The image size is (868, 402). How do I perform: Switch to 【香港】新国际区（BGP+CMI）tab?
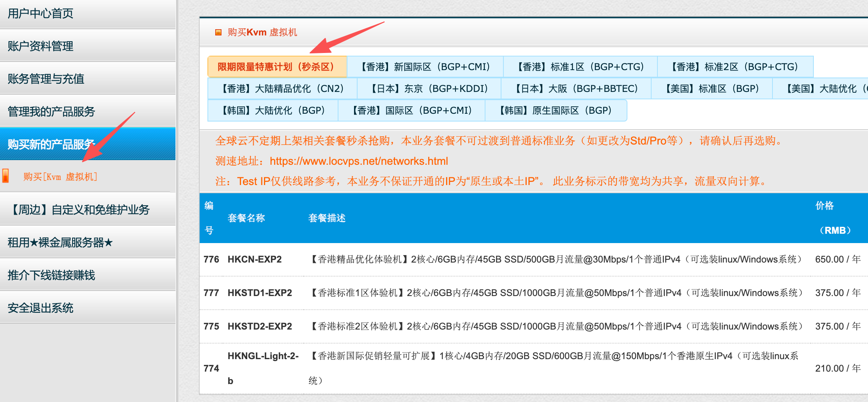[x=425, y=67]
